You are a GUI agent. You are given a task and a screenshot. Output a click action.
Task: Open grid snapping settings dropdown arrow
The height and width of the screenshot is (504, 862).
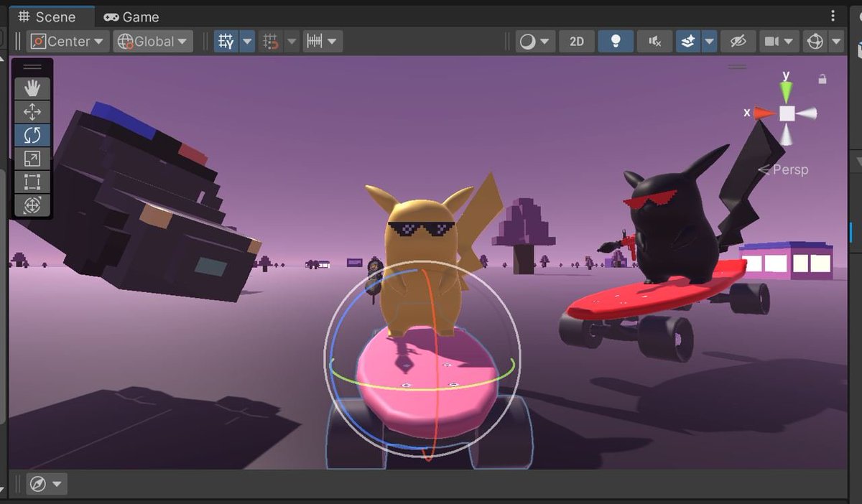point(292,42)
